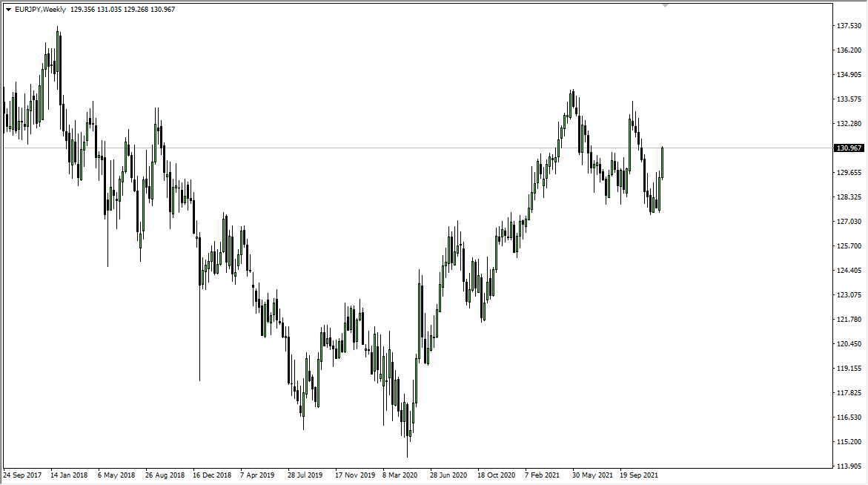The image size is (868, 485).
Task: Select the highest candlestick near early 2018
Action: coord(59,48)
